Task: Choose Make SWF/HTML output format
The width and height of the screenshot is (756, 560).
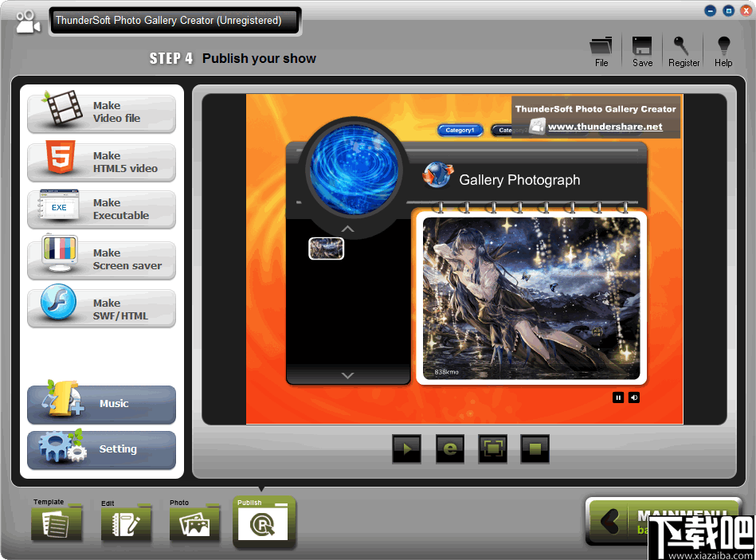Action: click(x=101, y=308)
